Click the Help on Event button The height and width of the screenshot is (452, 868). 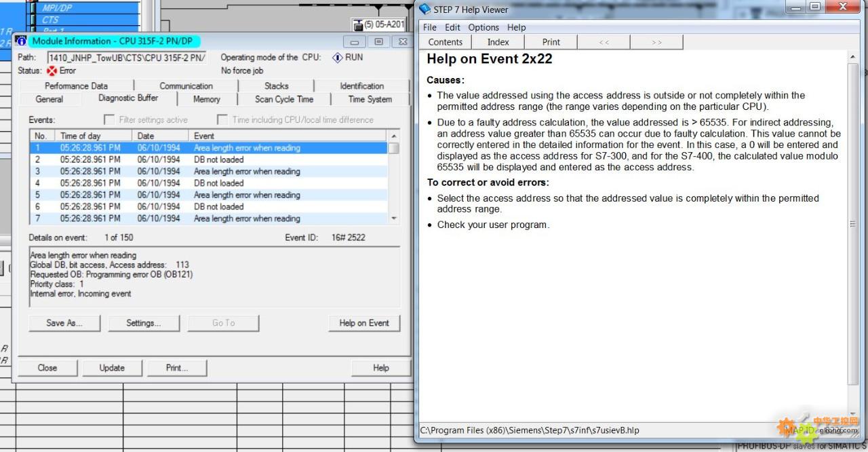[x=364, y=323]
